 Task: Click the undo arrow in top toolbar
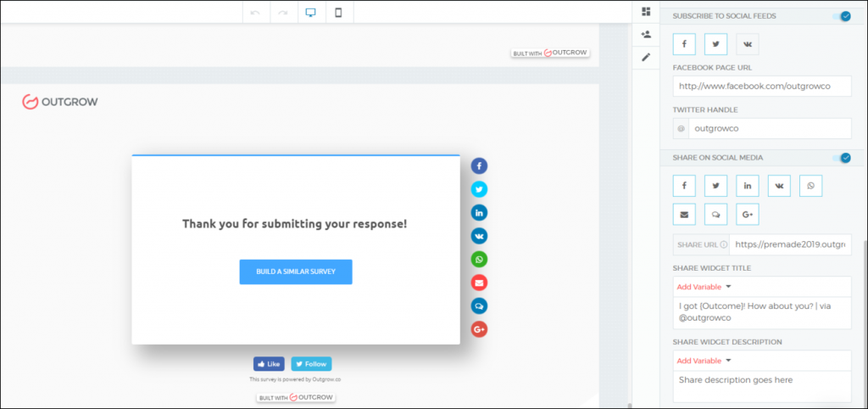(255, 13)
